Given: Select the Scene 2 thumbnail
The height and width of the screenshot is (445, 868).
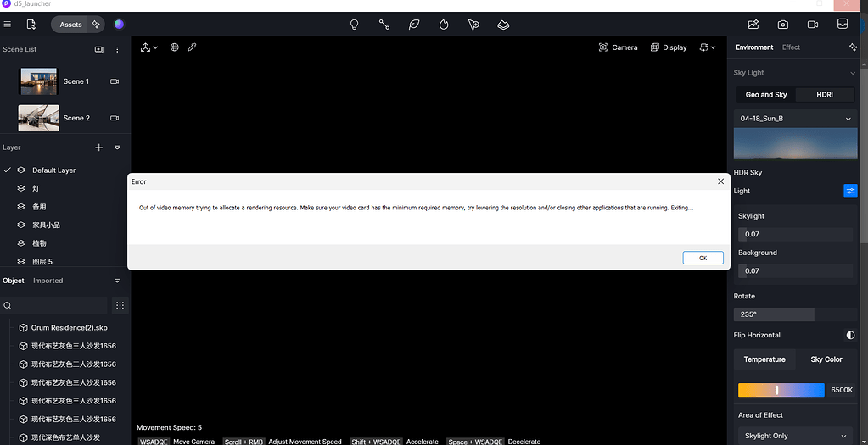Looking at the screenshot, I should click(39, 118).
